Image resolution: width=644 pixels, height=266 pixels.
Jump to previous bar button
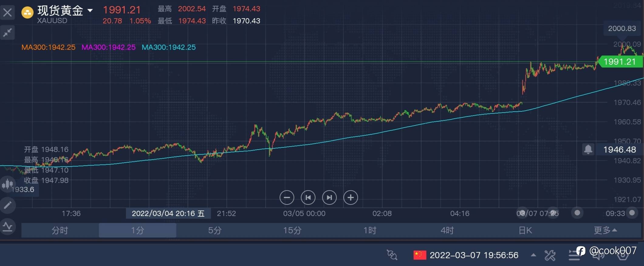click(308, 198)
